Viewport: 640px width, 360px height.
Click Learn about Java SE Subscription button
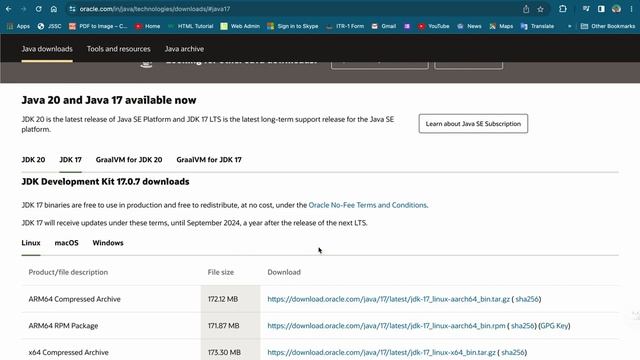[473, 124]
